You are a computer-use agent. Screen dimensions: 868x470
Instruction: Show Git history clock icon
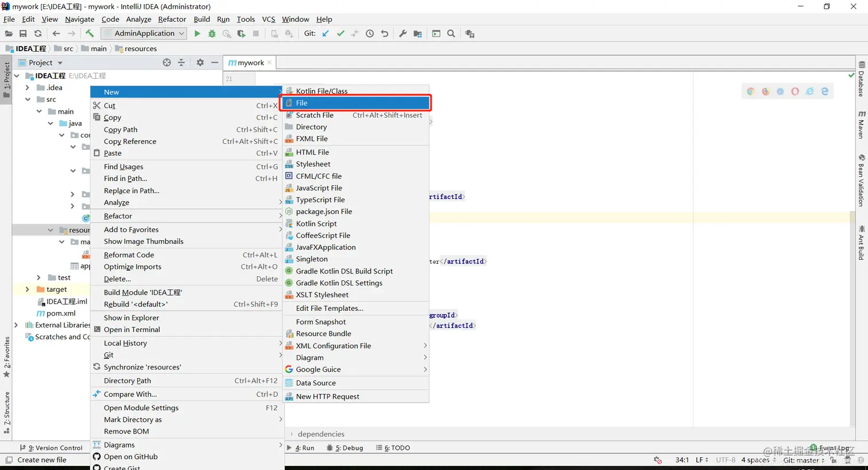click(370, 34)
